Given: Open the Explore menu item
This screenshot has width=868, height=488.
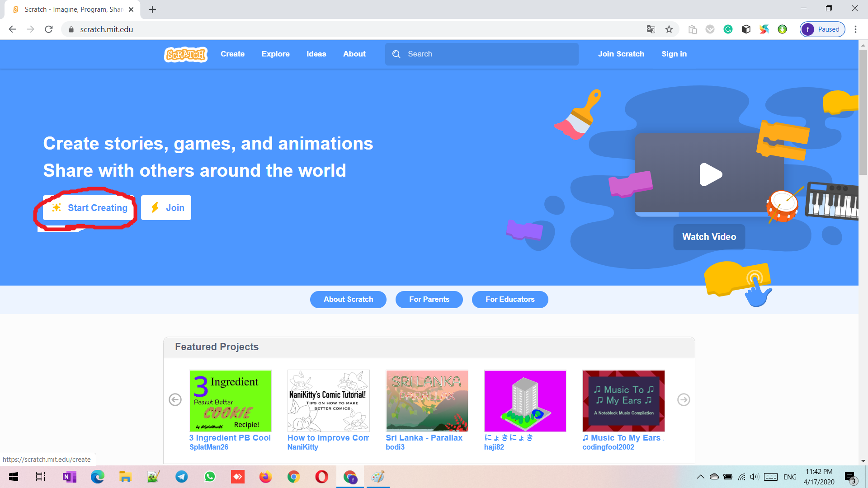Looking at the screenshot, I should (275, 54).
